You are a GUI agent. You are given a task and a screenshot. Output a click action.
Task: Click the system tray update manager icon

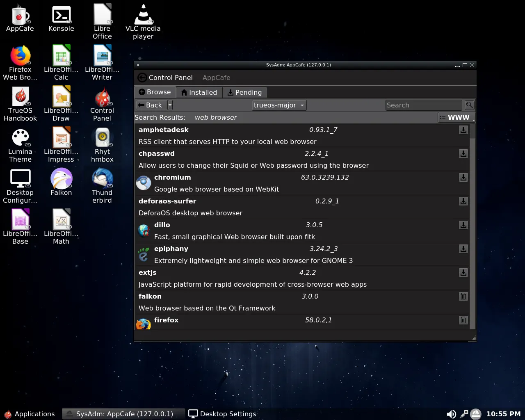476,414
